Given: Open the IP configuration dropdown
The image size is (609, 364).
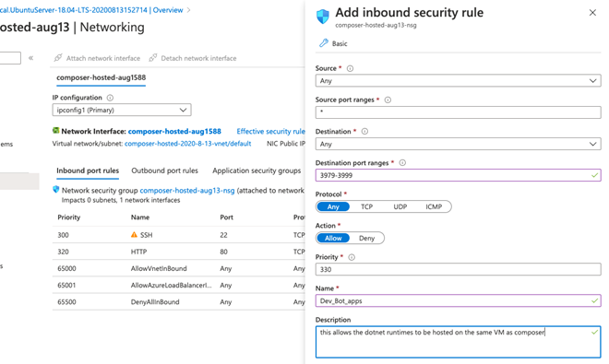Looking at the screenshot, I should [x=122, y=110].
